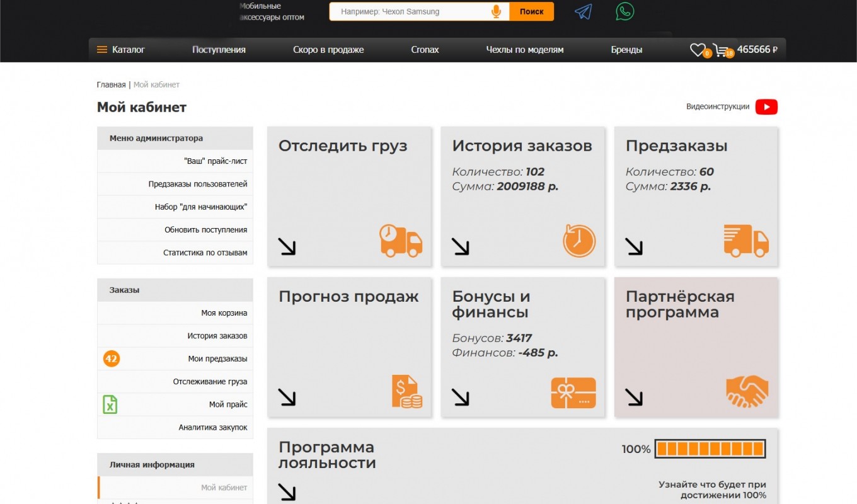Open the Поступления menu item
Screen dimensions: 857x504
pos(219,50)
